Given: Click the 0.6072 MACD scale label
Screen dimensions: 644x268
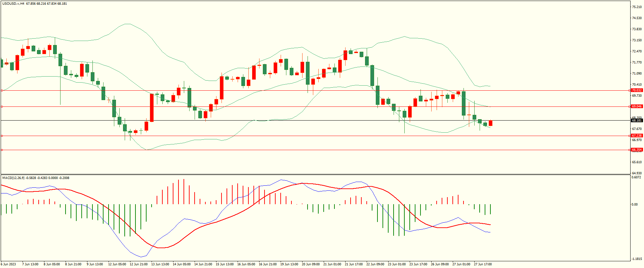Looking at the screenshot, I should (636, 177).
